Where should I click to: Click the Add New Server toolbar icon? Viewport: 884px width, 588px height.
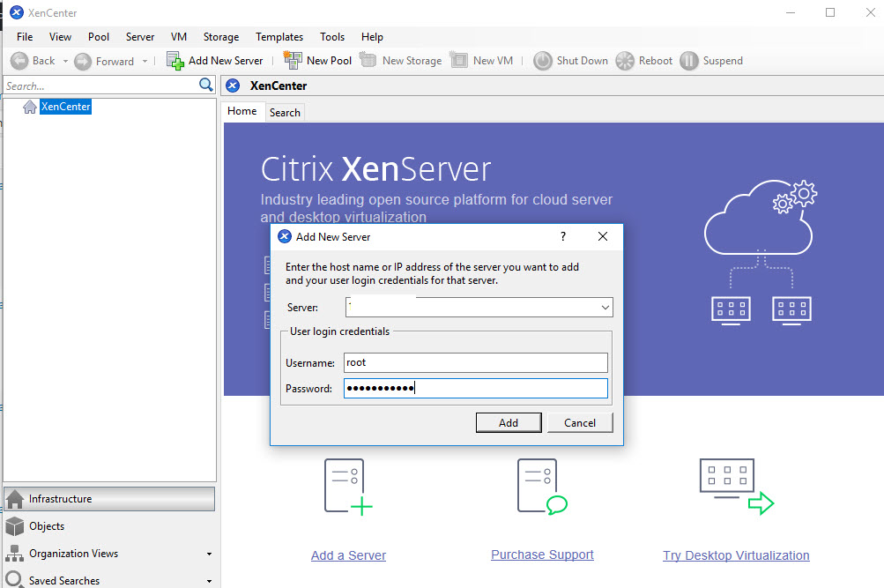(x=175, y=61)
